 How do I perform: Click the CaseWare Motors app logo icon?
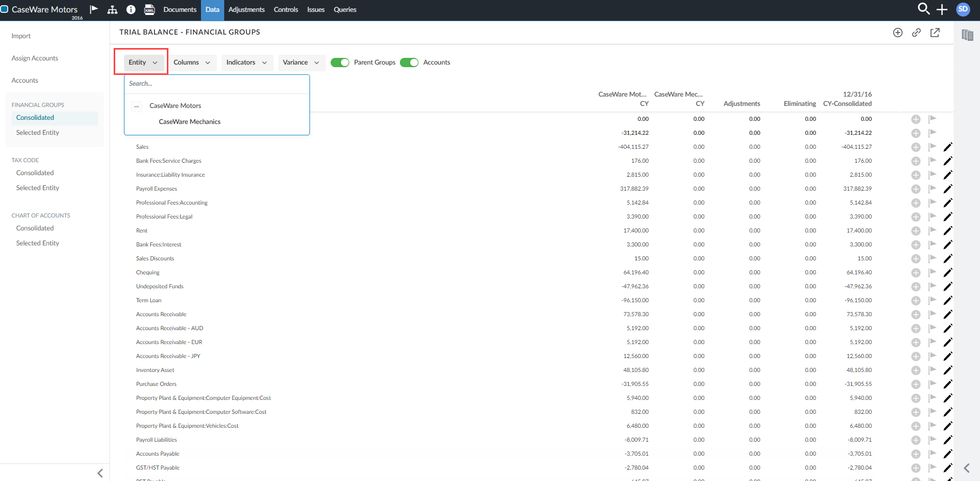[4, 9]
